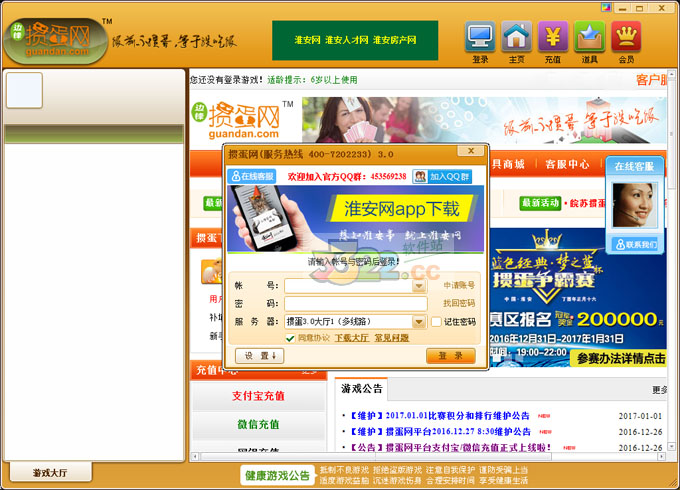Close the login dialog
This screenshot has width=680, height=490.
point(471,151)
